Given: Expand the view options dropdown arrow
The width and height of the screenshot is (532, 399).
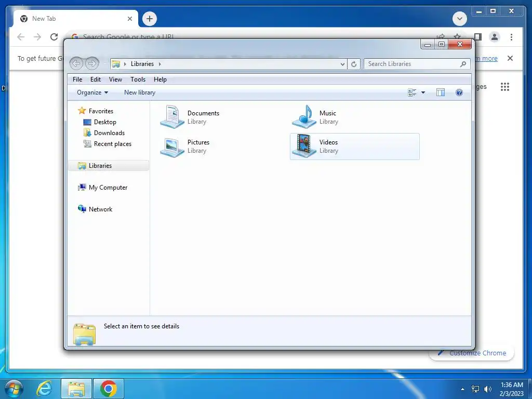Looking at the screenshot, I should (423, 92).
